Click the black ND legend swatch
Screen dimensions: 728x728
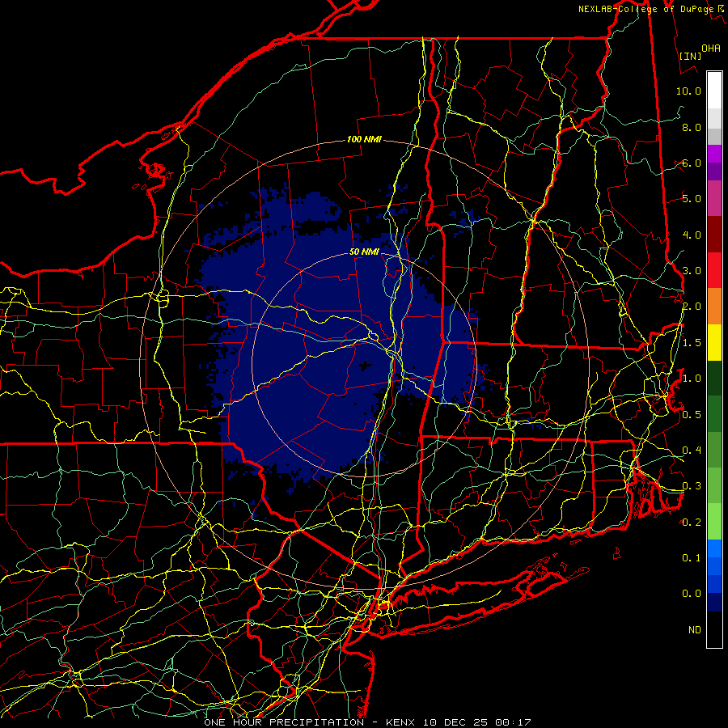[714, 629]
